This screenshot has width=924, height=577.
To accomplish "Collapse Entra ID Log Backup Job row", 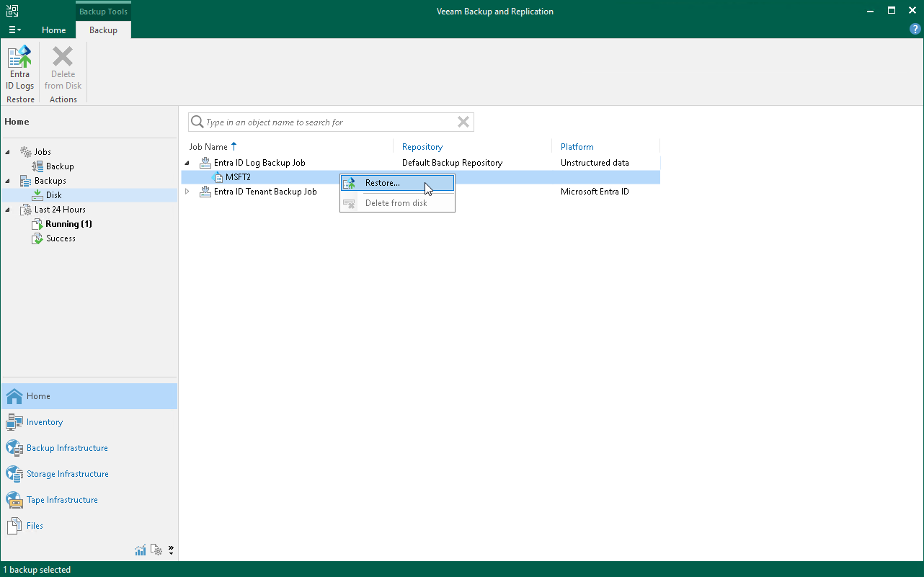I will (187, 163).
